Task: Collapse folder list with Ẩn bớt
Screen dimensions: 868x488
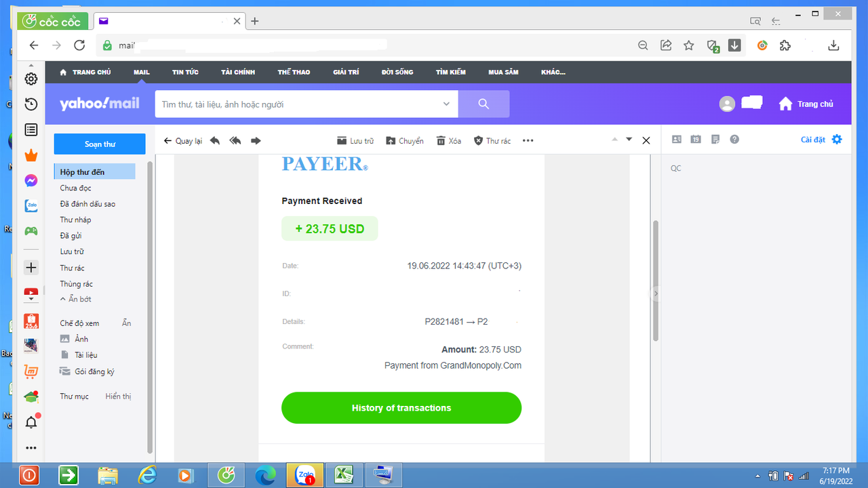Action: (76, 299)
